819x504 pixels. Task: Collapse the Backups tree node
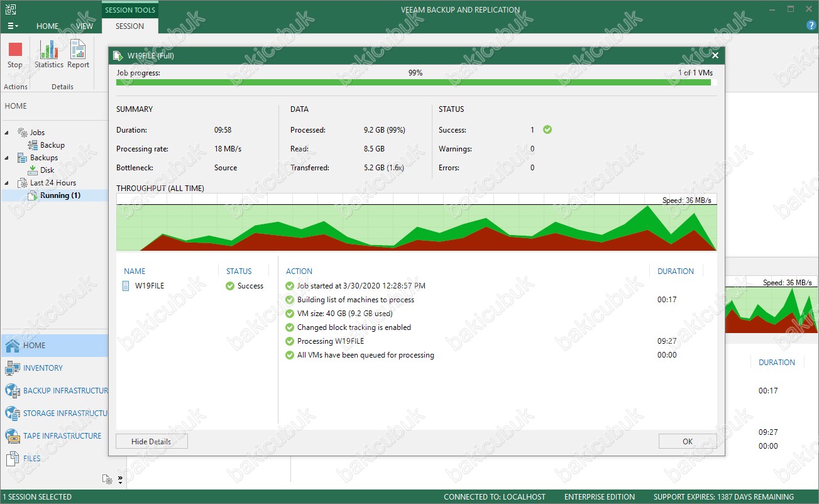pyautogui.click(x=7, y=158)
